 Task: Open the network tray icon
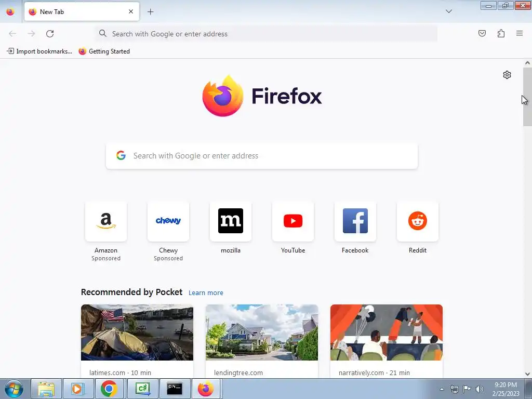tap(454, 389)
